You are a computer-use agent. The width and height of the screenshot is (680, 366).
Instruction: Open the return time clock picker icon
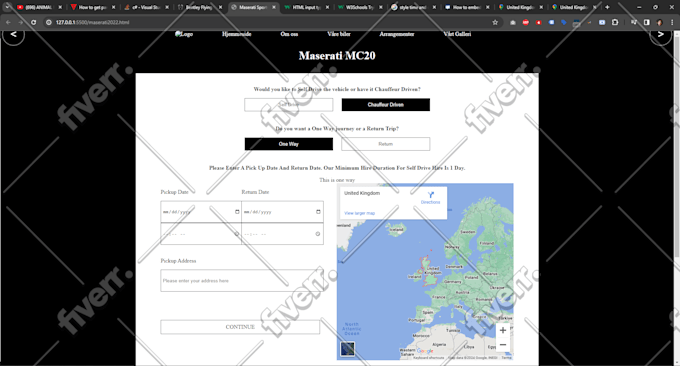tap(318, 234)
